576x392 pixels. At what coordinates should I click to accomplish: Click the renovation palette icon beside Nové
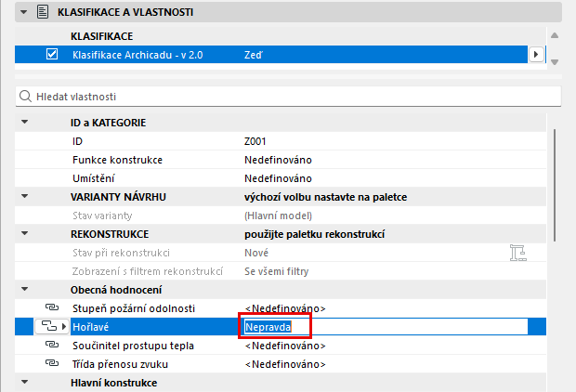[518, 253]
